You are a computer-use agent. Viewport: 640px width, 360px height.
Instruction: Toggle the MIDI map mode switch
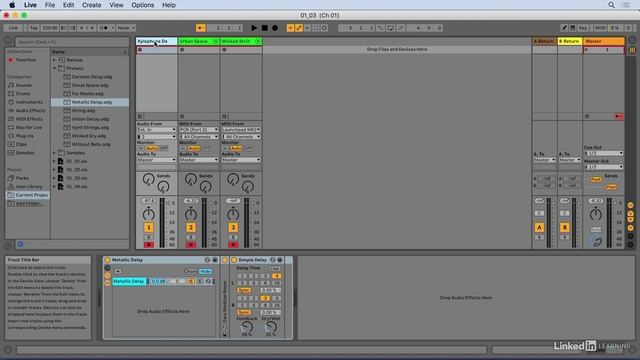click(600, 28)
